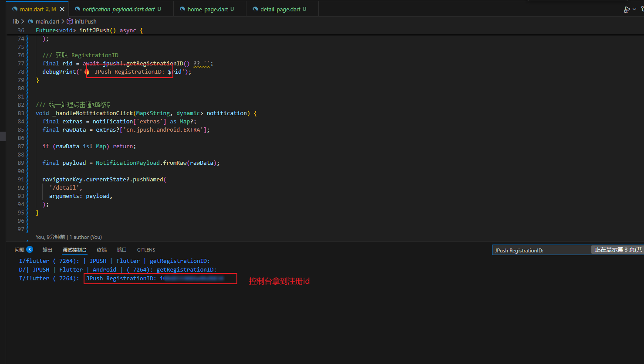Image resolution: width=644 pixels, height=364 pixels.
Task: Click the 'navigatorKey.currentState?.pushNamed(' line
Action: (105, 179)
